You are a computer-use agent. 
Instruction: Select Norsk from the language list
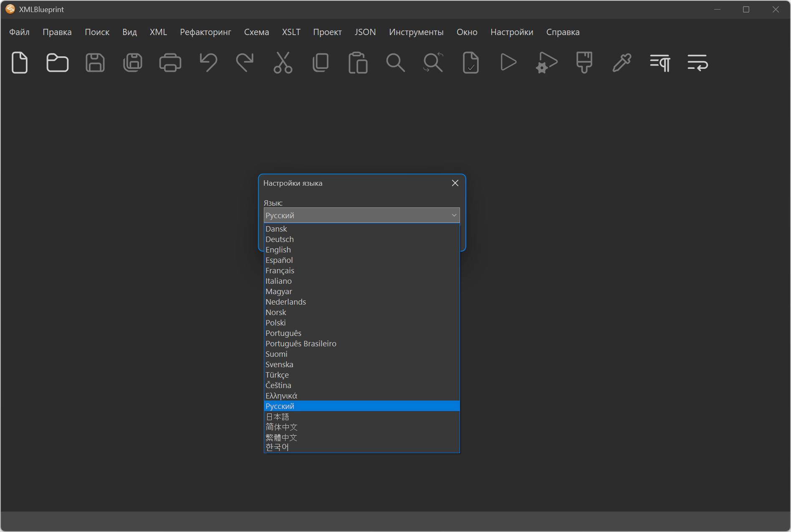click(x=361, y=312)
